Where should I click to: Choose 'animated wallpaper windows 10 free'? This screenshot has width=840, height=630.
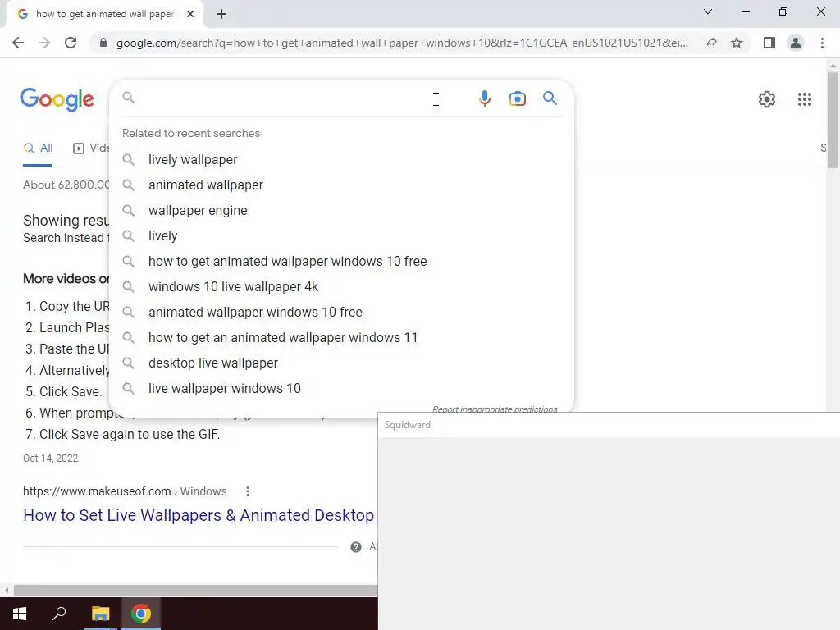(x=342, y=313)
